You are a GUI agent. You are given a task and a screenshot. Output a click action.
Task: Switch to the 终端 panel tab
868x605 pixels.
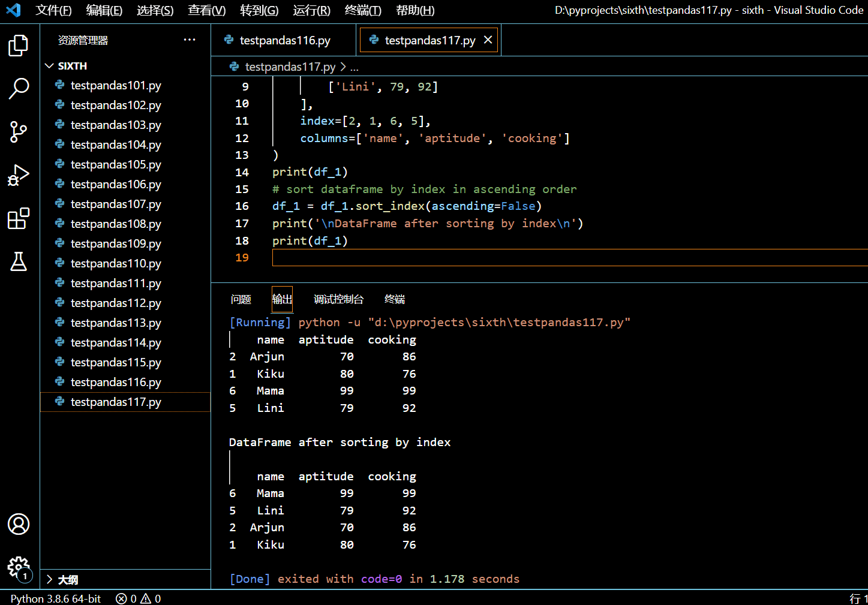[395, 299]
